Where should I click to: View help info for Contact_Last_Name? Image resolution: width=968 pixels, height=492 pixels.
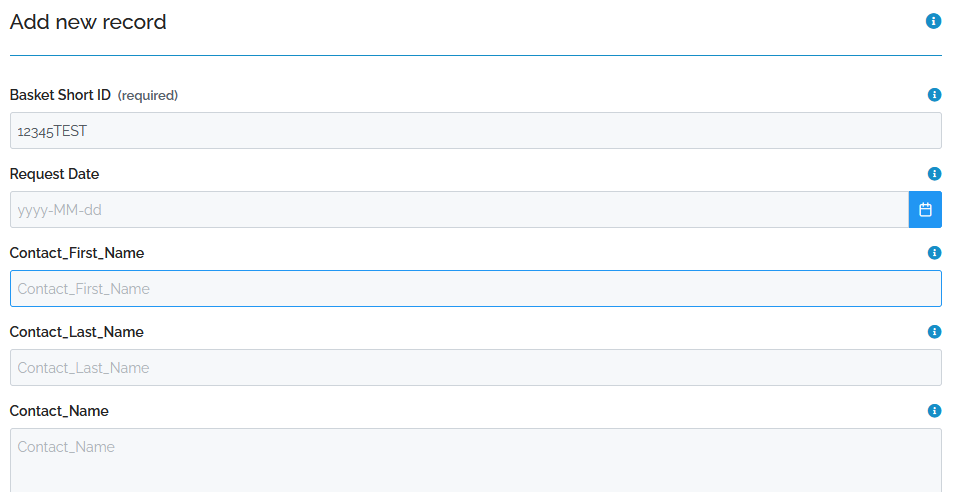point(935,332)
